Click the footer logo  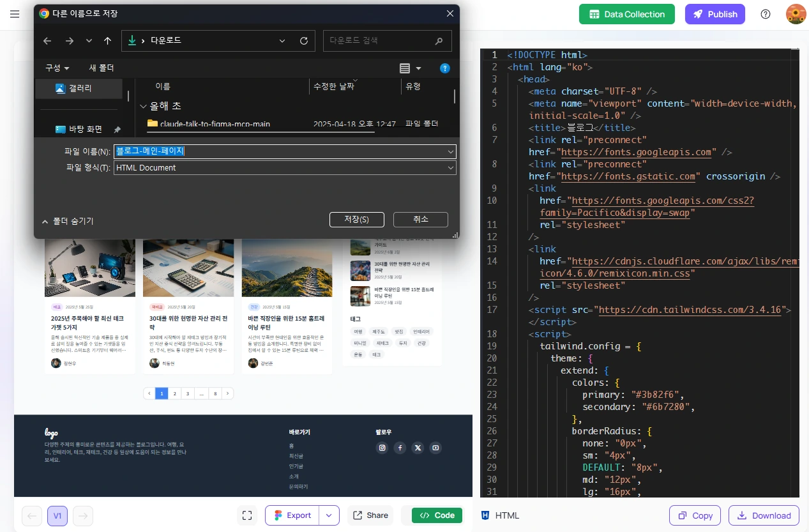(51, 434)
